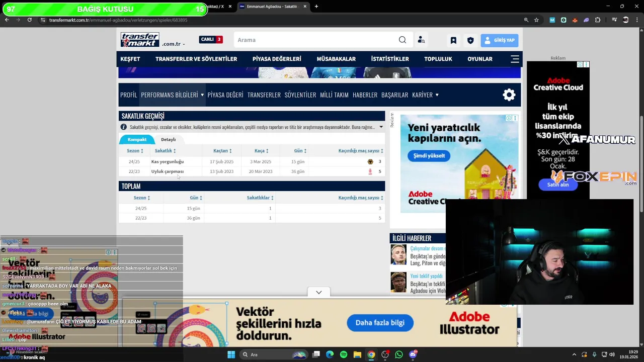Screen dimensions: 644x362
Task: Open the Chrome profile avatar
Action: [626, 20]
